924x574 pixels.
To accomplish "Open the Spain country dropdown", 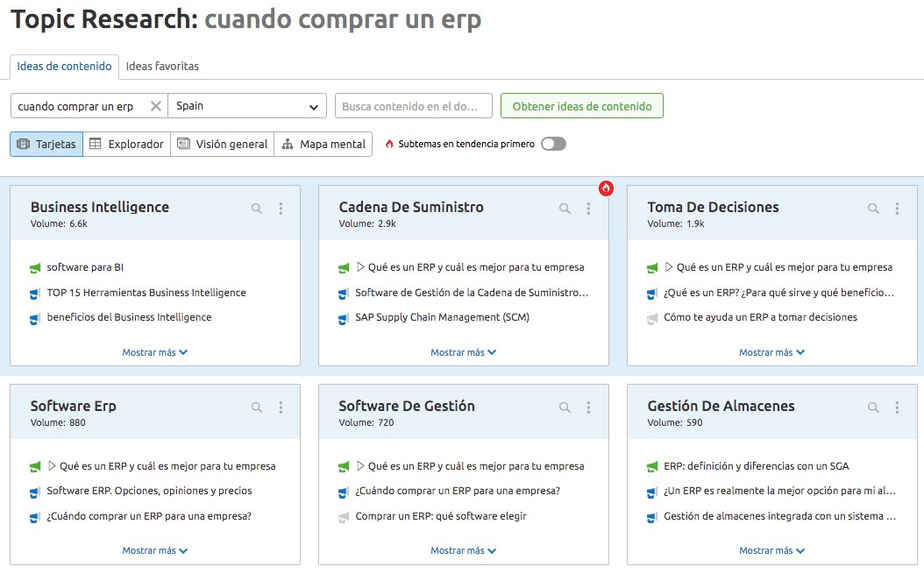I will (x=246, y=106).
